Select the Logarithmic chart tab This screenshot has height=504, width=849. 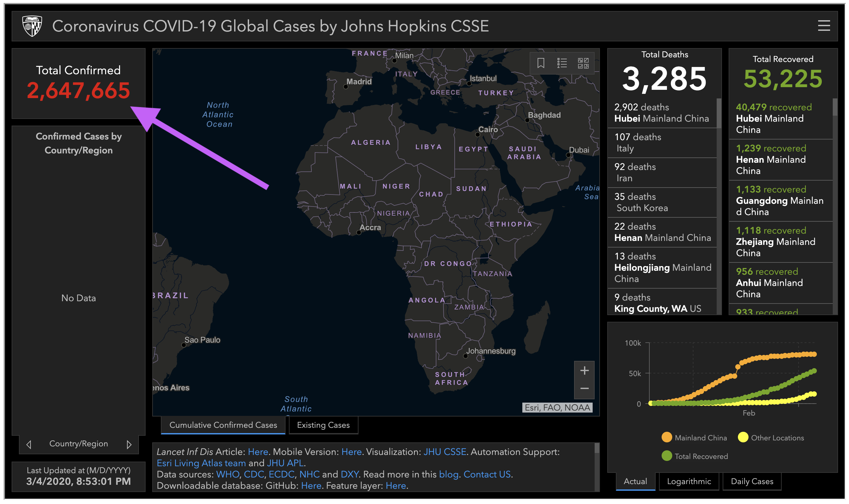point(688,481)
